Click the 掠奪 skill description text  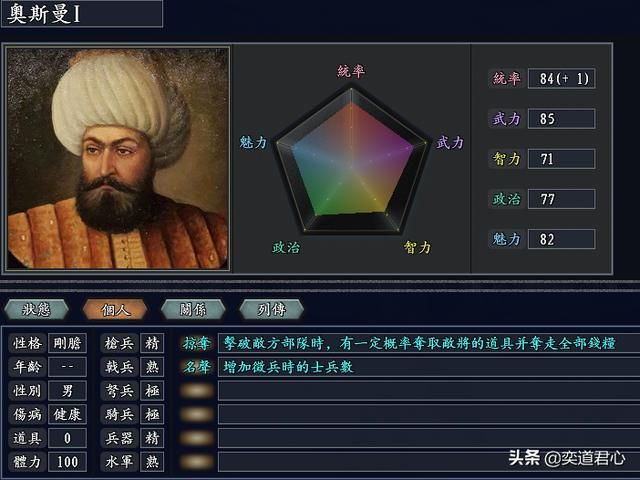419,343
